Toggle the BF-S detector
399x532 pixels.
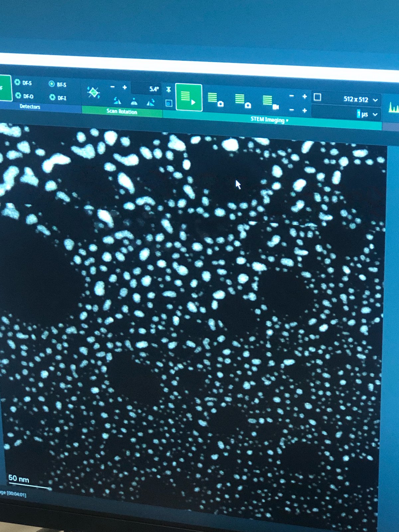click(x=58, y=84)
